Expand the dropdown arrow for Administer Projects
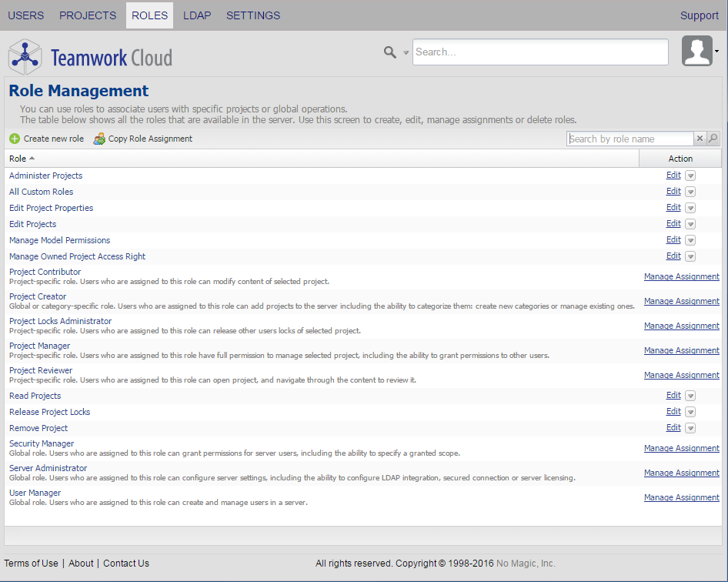Image resolution: width=728 pixels, height=582 pixels. (690, 176)
